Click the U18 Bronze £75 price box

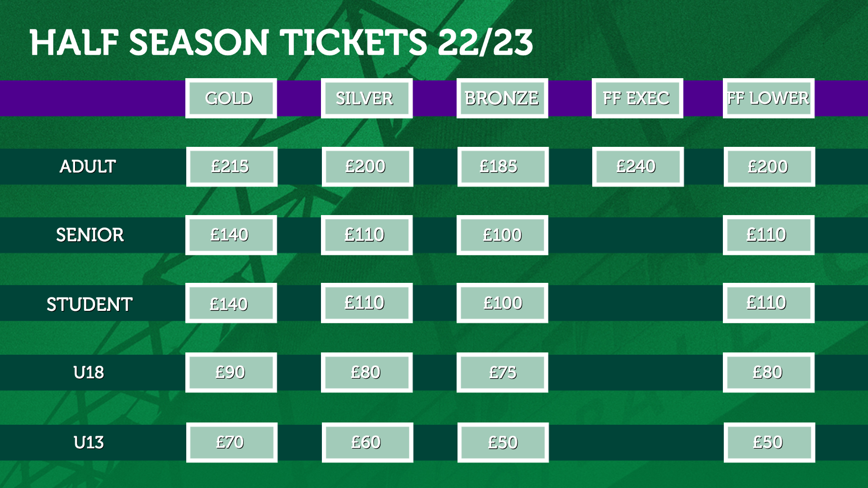[502, 372]
